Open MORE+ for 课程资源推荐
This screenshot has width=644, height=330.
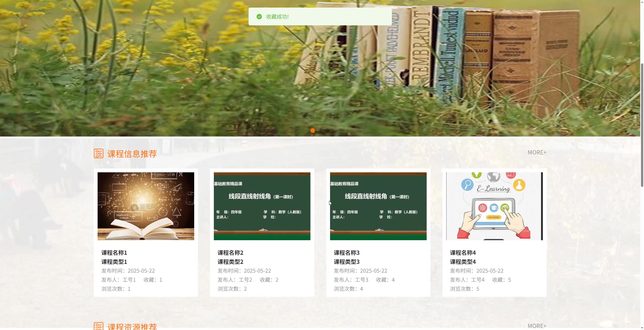click(537, 326)
